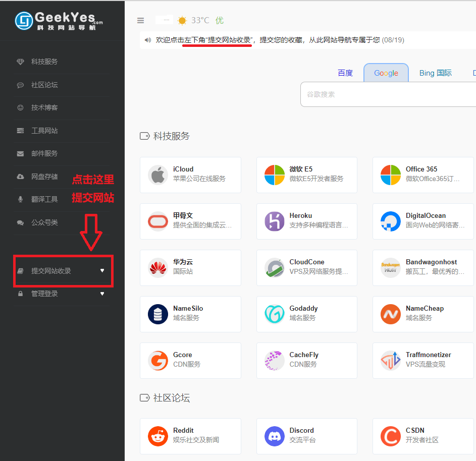Click the 国际站 description under 华为云
Screen dimensions: 476x461
pos(183,271)
